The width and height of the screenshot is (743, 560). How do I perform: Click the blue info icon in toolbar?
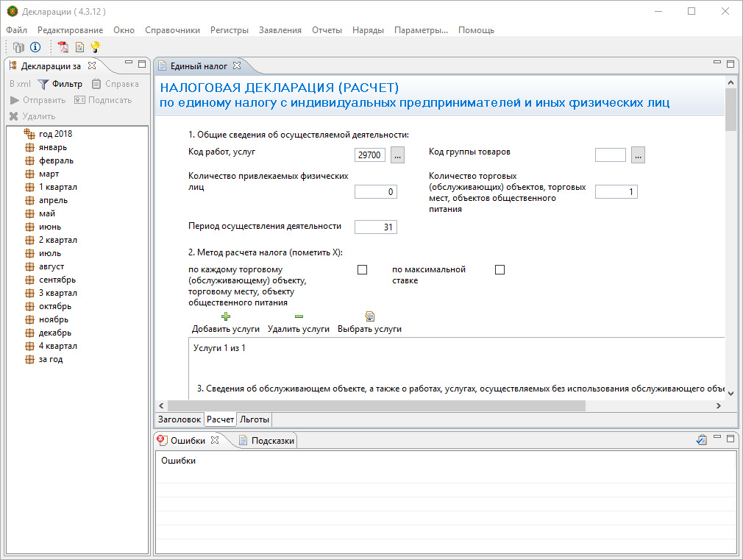click(35, 48)
